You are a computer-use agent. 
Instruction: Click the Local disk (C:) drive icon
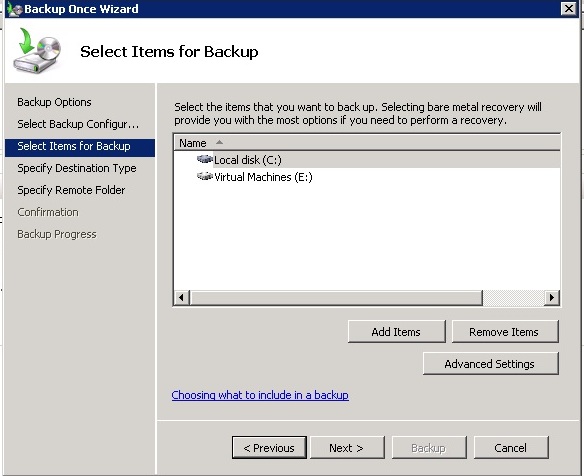(x=204, y=159)
